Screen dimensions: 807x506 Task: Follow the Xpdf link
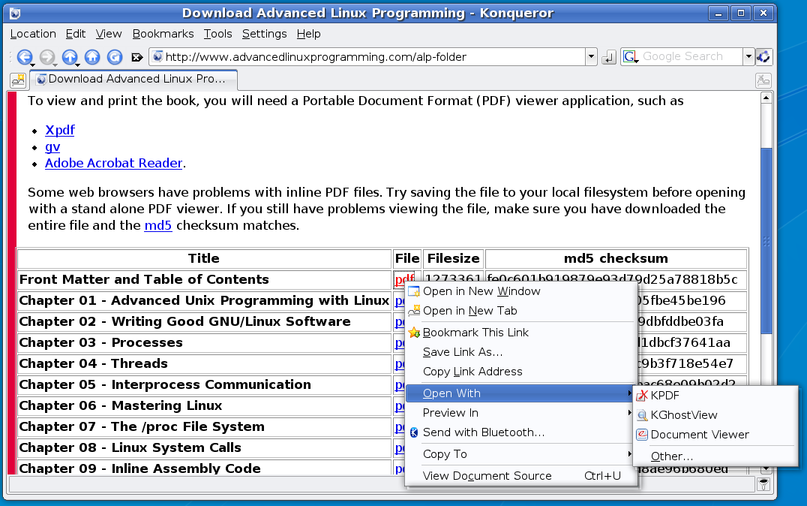[60, 130]
